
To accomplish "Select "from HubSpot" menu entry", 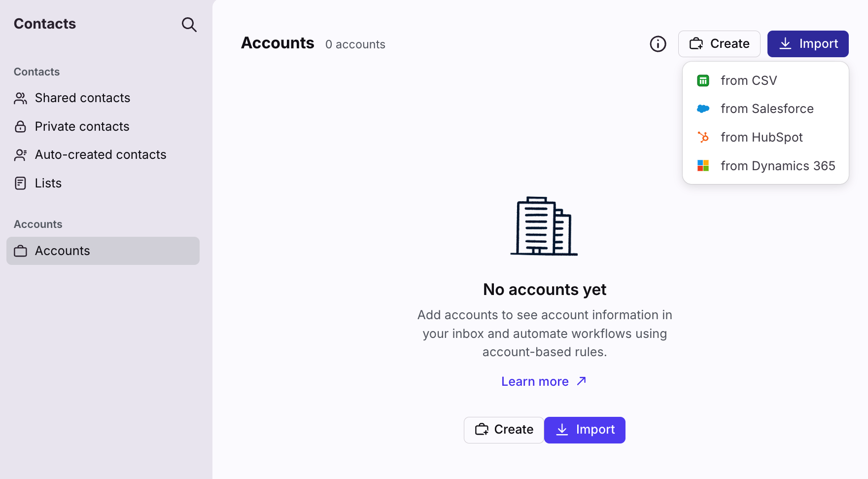I will (x=761, y=137).
